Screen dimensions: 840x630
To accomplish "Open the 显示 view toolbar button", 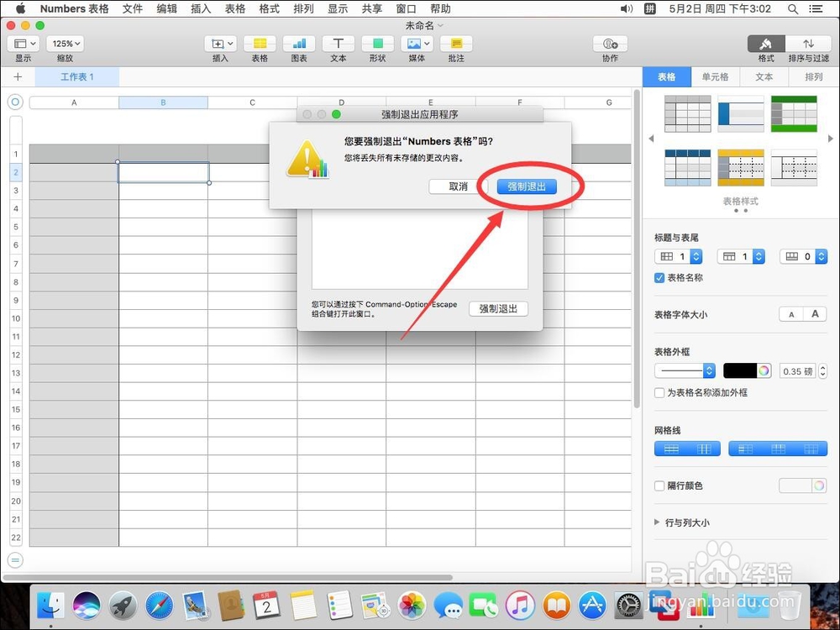I will point(24,44).
